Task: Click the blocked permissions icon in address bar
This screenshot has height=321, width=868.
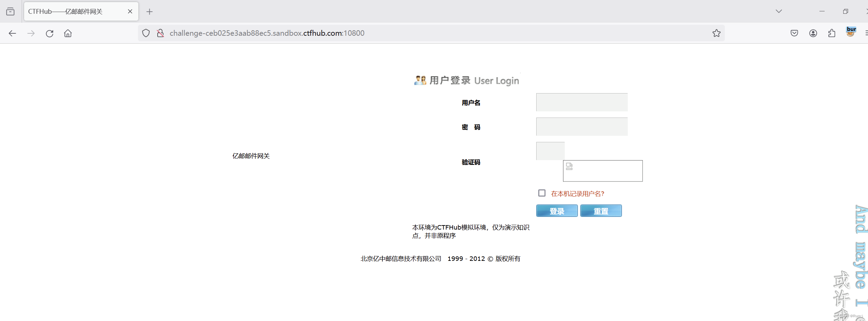Action: (x=160, y=33)
